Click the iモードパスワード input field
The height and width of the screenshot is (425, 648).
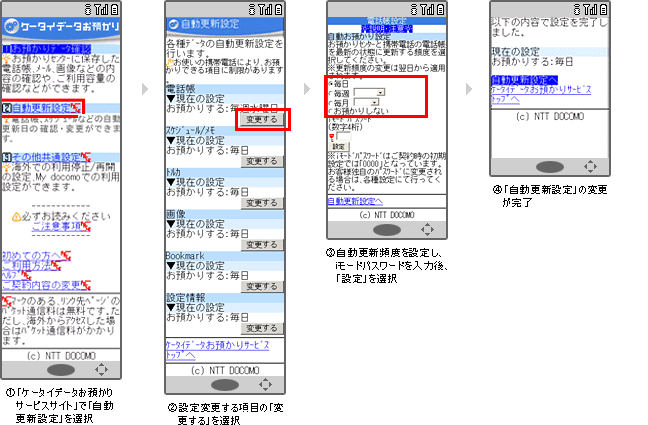coord(343,136)
